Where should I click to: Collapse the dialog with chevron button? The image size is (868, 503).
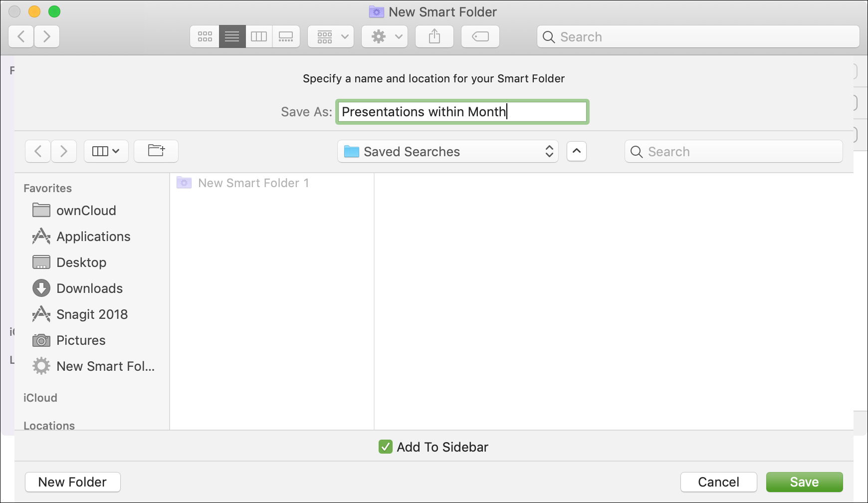click(577, 151)
